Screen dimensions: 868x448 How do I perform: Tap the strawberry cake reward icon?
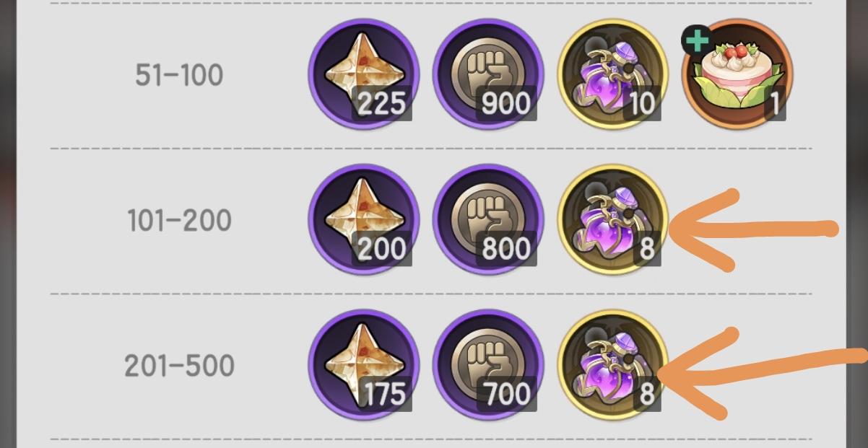point(738,74)
